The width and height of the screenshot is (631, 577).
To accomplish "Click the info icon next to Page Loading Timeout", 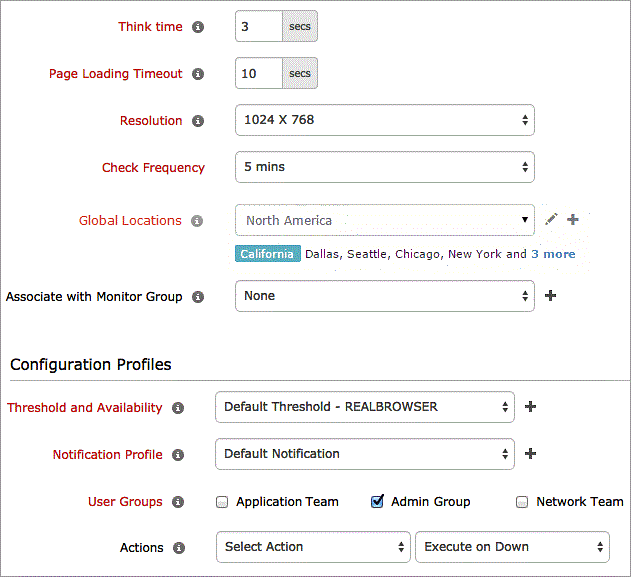I will [x=198, y=74].
